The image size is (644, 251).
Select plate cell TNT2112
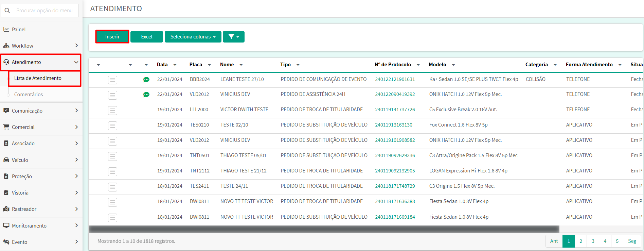[x=200, y=171]
